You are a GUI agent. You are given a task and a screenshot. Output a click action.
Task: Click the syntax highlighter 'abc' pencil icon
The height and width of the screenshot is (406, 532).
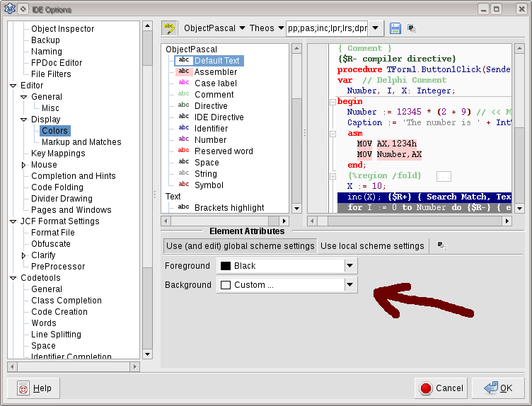(x=169, y=28)
